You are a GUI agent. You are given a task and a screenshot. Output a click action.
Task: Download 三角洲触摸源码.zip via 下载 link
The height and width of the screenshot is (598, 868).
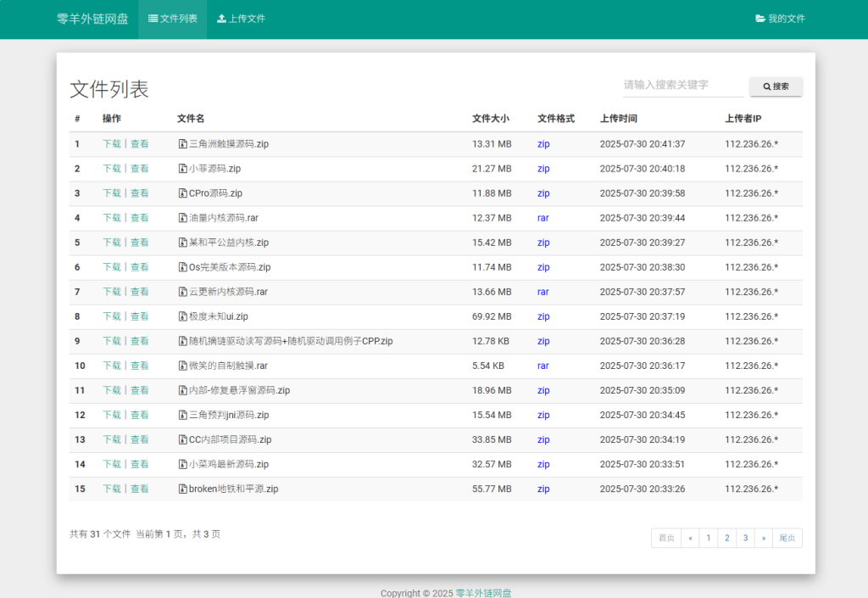click(x=112, y=144)
